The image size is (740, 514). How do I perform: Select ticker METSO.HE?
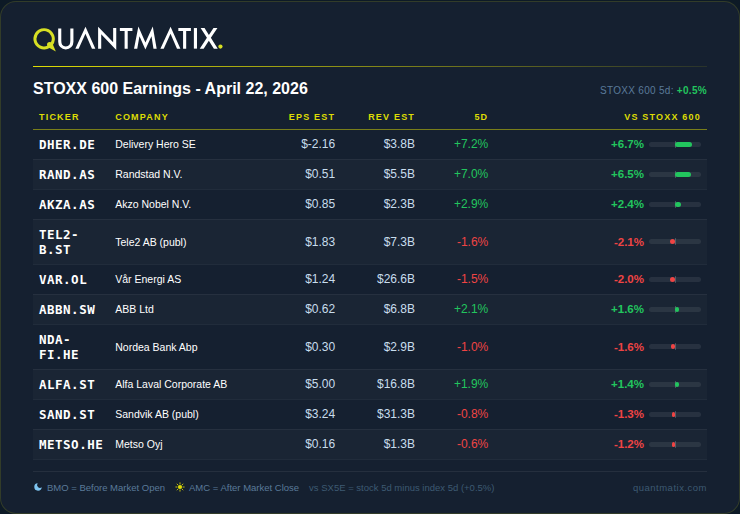pos(71,445)
